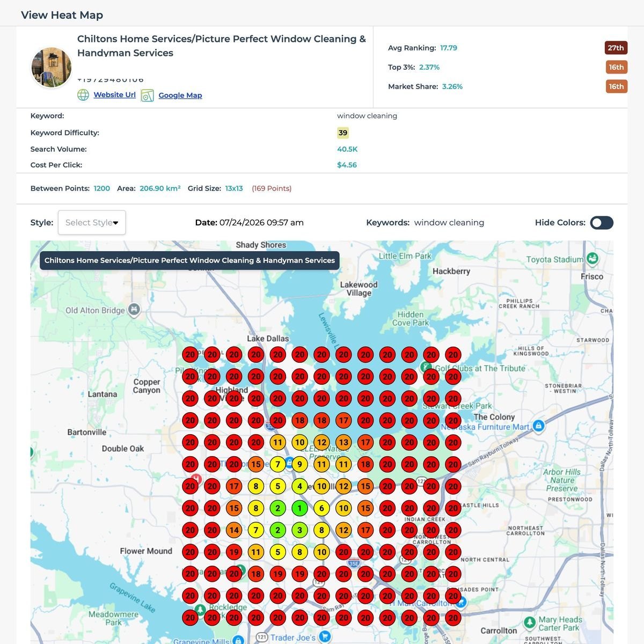
Task: Click the green grid marker showing rank 1
Action: 299,508
